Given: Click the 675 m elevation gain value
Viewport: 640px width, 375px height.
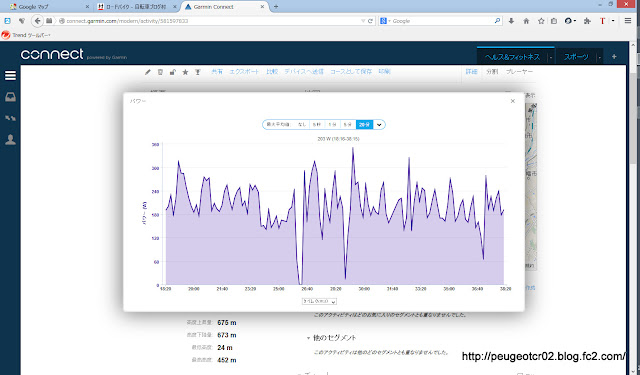Looking at the screenshot, I should pyautogui.click(x=227, y=323).
